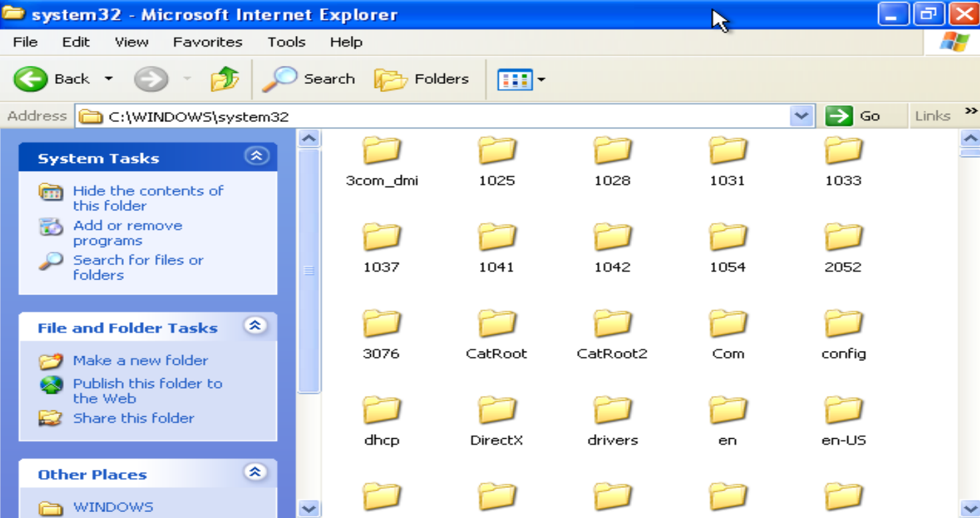Click Hide the contents of this folder
This screenshot has height=518, width=980.
148,198
